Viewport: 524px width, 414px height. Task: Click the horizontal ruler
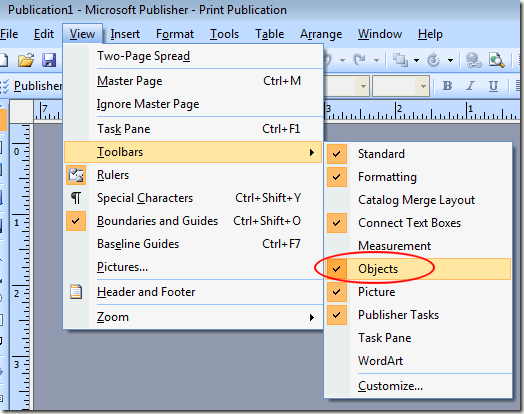click(x=421, y=110)
